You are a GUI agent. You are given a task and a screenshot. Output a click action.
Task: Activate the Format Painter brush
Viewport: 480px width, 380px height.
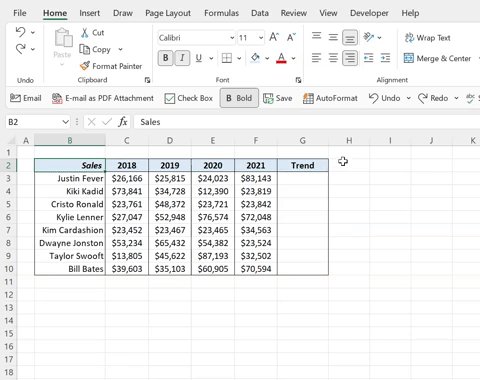click(x=111, y=66)
